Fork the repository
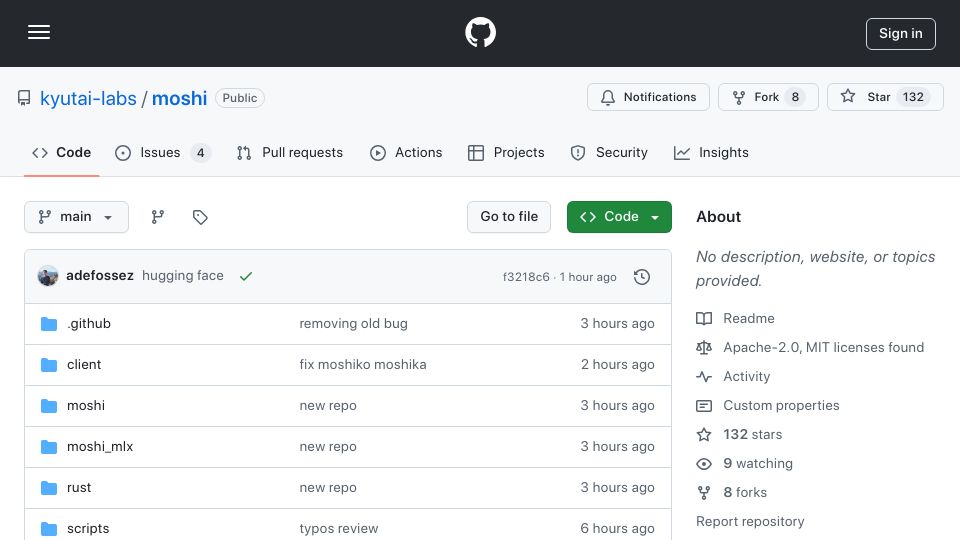This screenshot has width=960, height=540. coord(768,97)
